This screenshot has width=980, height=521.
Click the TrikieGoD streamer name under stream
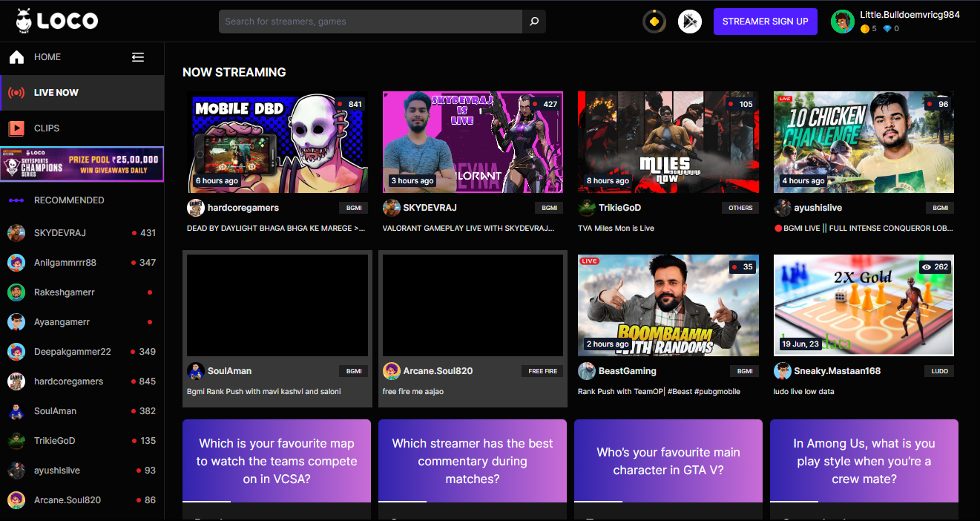click(620, 208)
